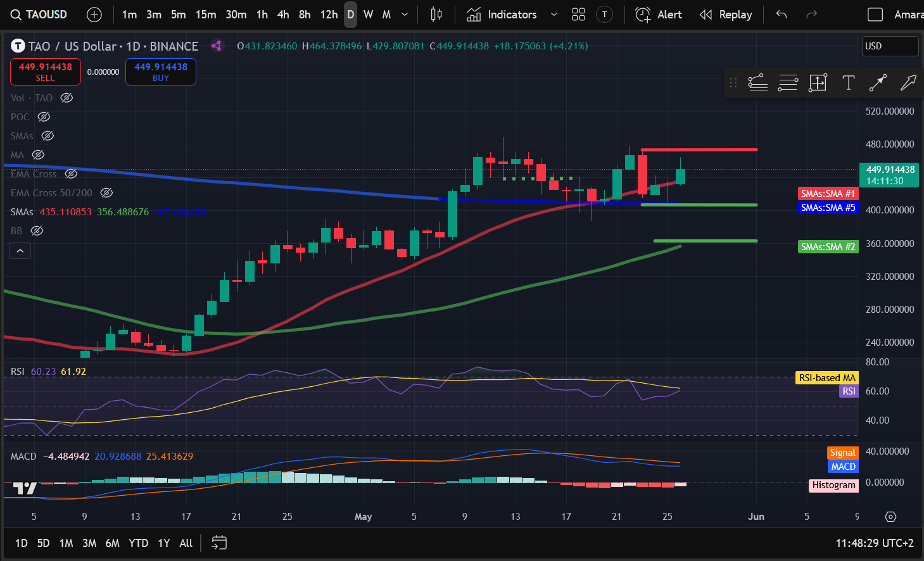The width and height of the screenshot is (924, 561).
Task: Collapse the indicator legend list
Action: 20,251
